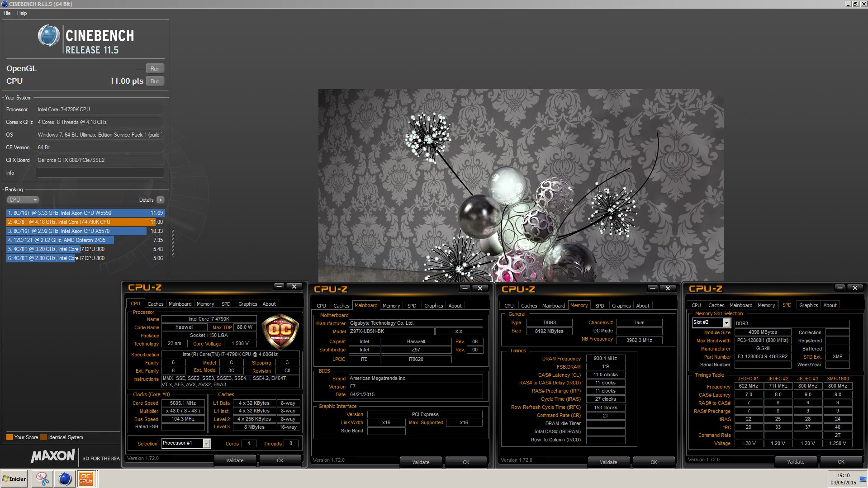Click Validate in CPU-Z SPD window

click(x=796, y=462)
